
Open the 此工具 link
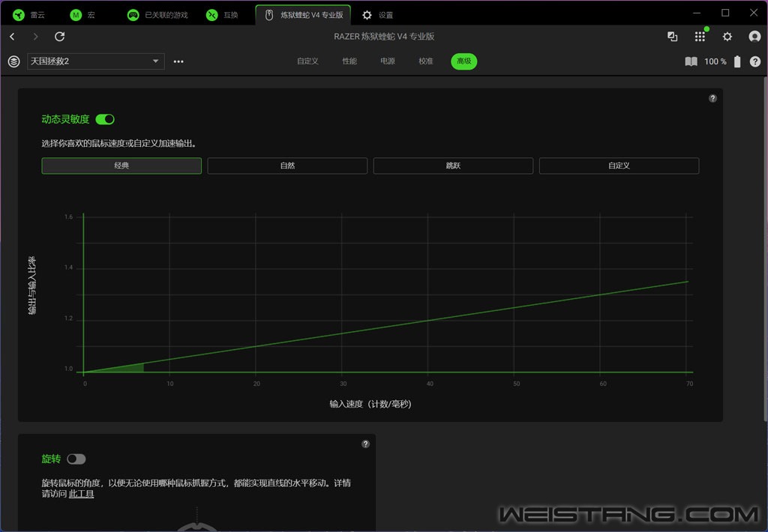pos(81,494)
